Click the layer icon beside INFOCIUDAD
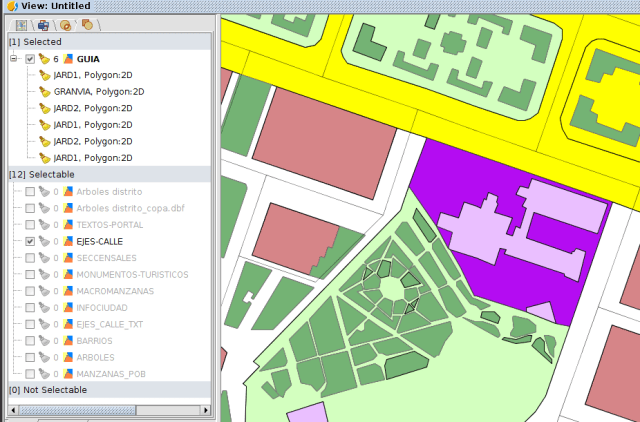This screenshot has height=422, width=640. [x=68, y=307]
